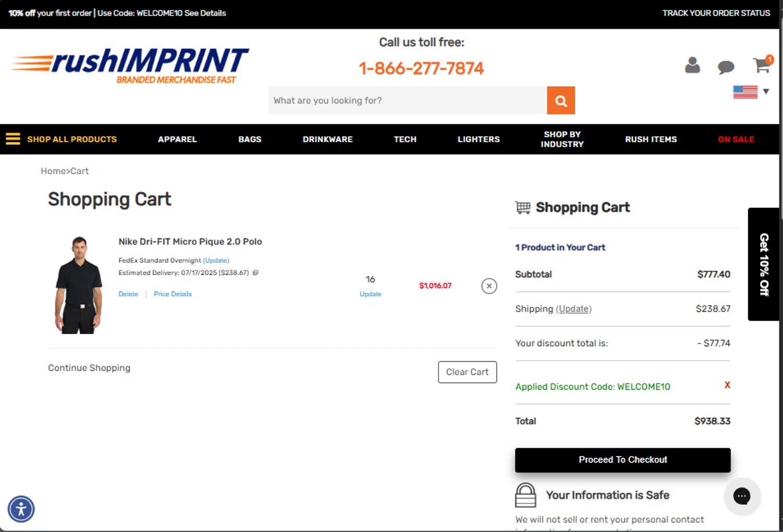Open the On Sale menu

736,139
